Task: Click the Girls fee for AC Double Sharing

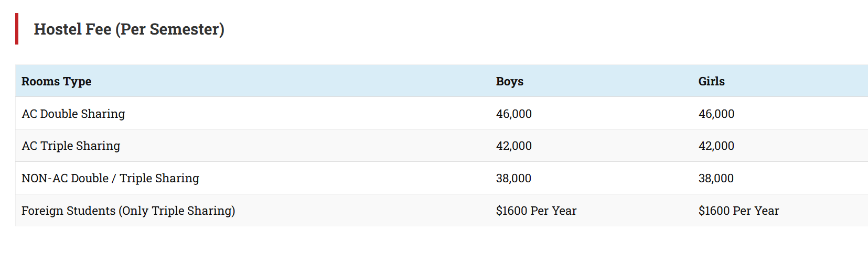Action: pos(716,114)
